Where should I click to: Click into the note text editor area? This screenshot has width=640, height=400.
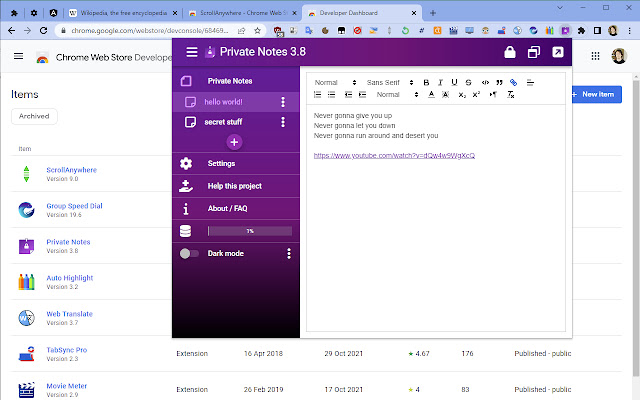(436, 218)
